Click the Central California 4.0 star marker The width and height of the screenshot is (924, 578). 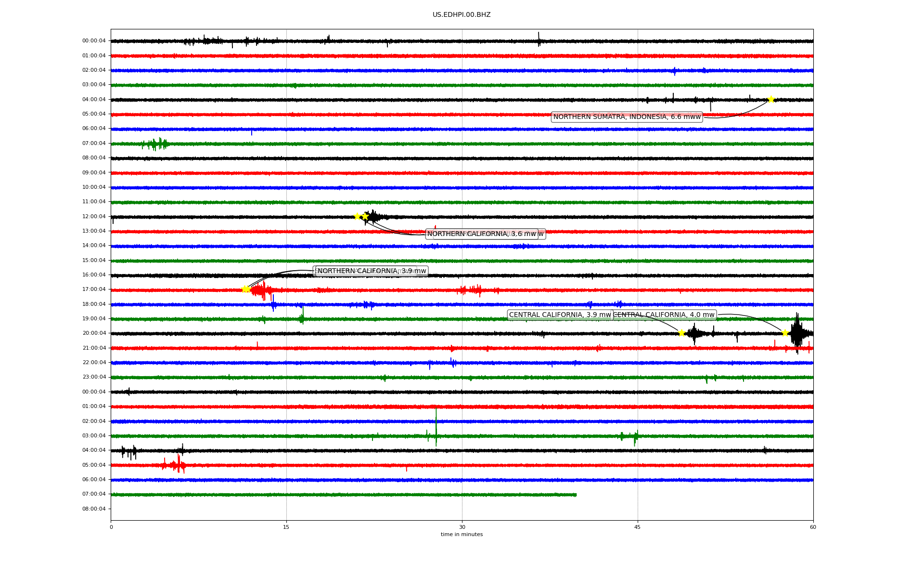click(x=785, y=333)
